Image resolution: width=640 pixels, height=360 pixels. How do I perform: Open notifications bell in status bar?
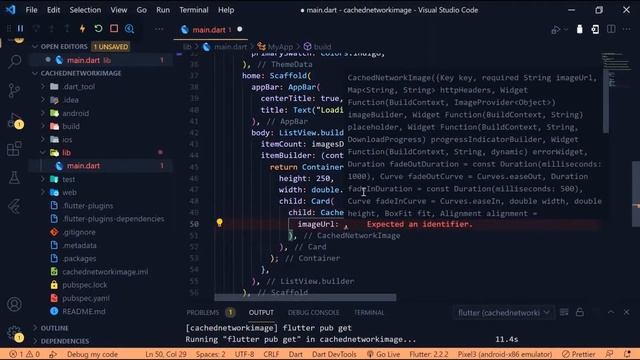click(x=627, y=354)
